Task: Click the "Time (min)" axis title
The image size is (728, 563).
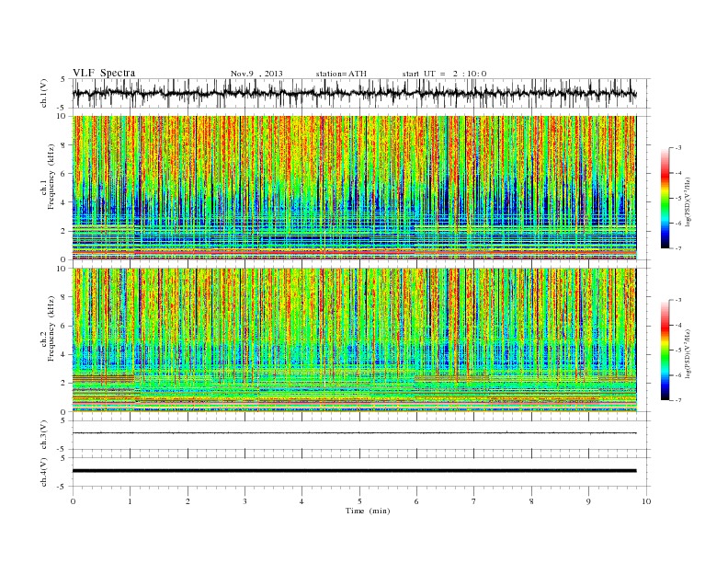Action: point(368,511)
